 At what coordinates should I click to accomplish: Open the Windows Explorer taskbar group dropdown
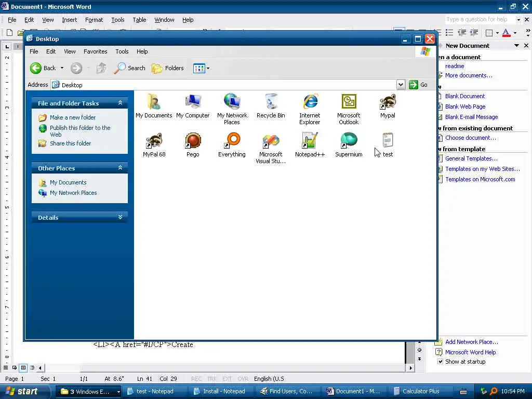point(118,392)
